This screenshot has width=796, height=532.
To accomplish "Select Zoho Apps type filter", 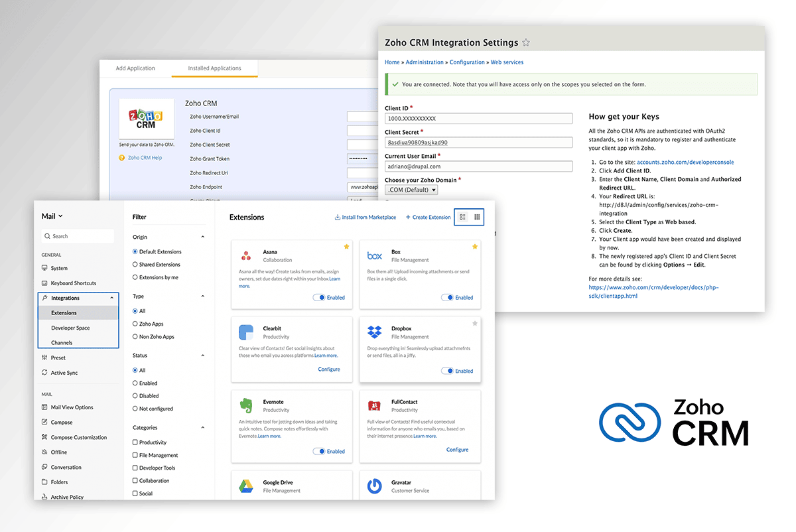I will (x=135, y=324).
